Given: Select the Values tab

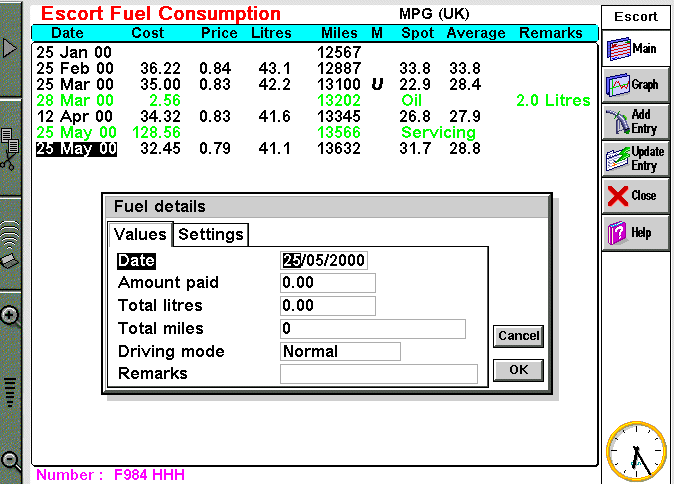Looking at the screenshot, I should [x=140, y=234].
